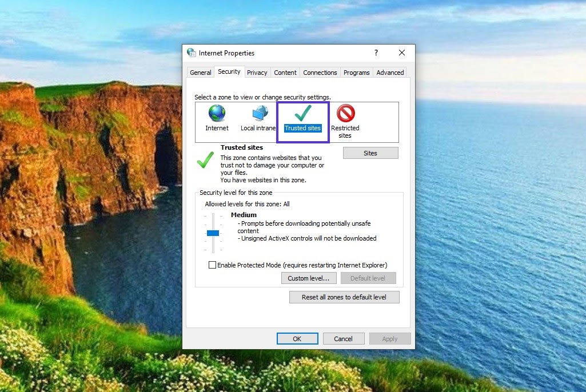Select the Local intranet zone icon

coord(259,113)
